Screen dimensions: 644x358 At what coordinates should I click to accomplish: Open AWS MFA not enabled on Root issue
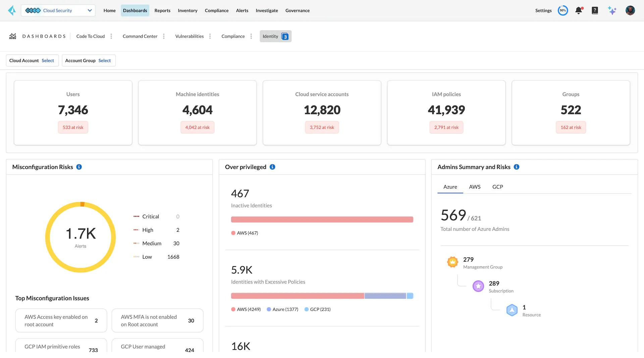[157, 320]
